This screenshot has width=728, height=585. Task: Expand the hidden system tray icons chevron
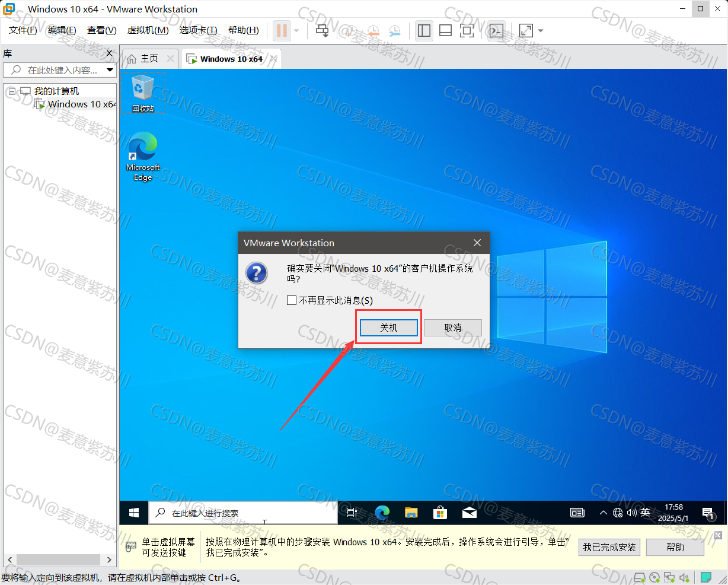[x=604, y=513]
